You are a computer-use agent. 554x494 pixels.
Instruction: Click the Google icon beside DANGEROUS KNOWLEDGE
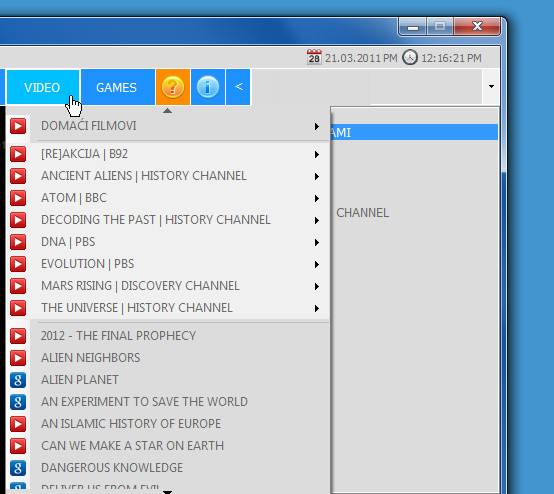tap(18, 468)
